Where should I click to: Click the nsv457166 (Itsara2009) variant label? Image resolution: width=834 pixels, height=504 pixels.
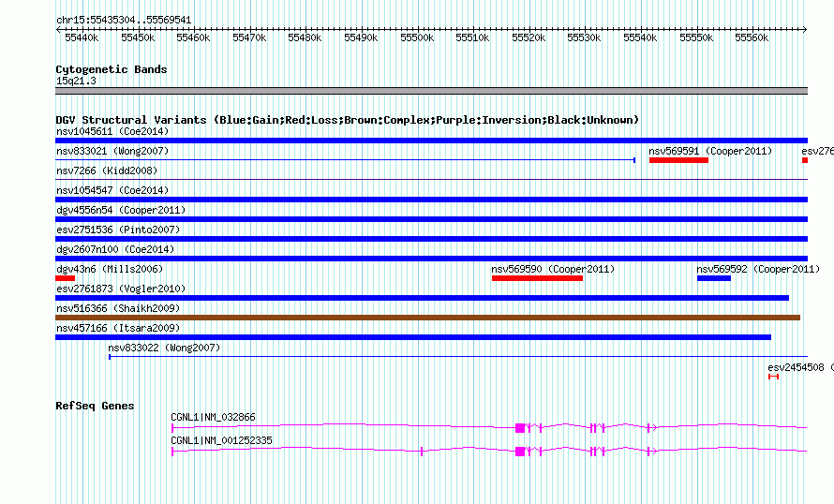click(117, 328)
